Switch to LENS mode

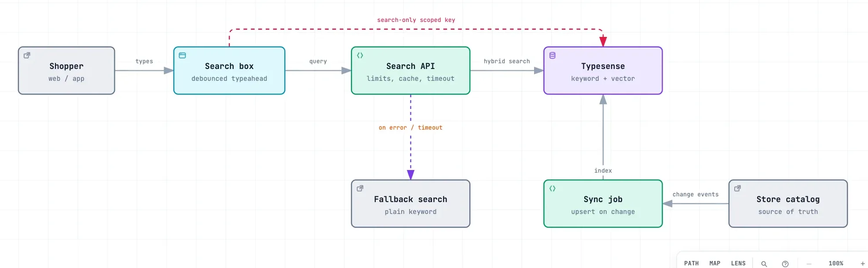[738, 264]
